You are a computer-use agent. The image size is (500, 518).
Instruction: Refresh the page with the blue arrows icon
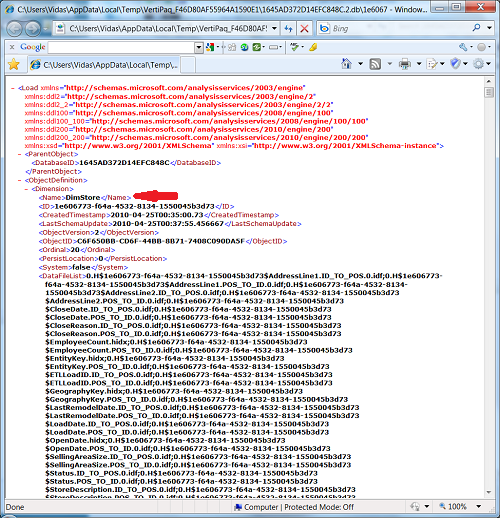288,29
